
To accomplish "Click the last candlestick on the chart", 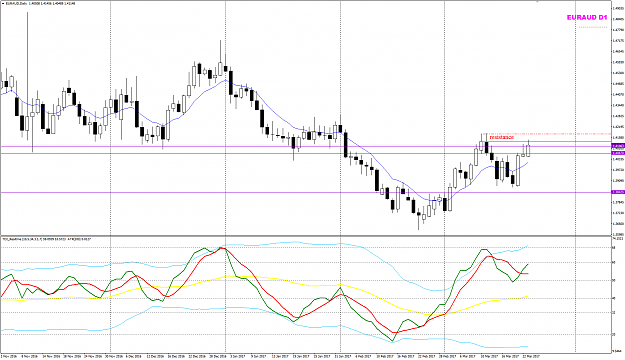I will (x=529, y=150).
